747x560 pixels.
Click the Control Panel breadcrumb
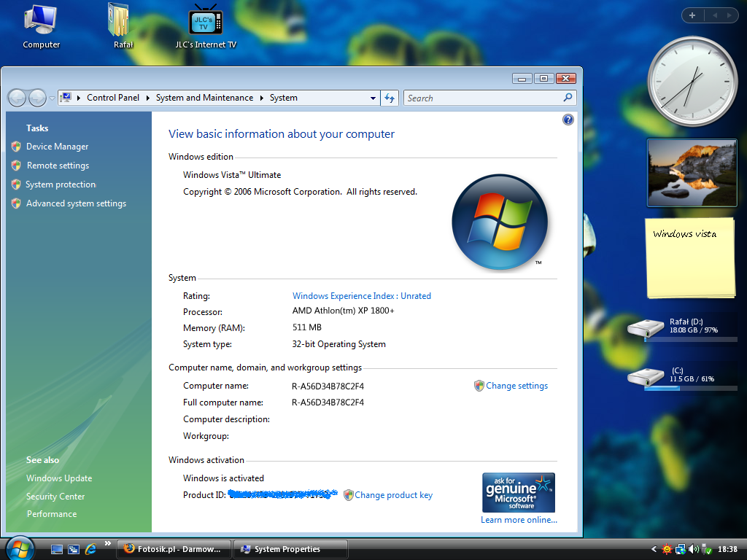[113, 98]
